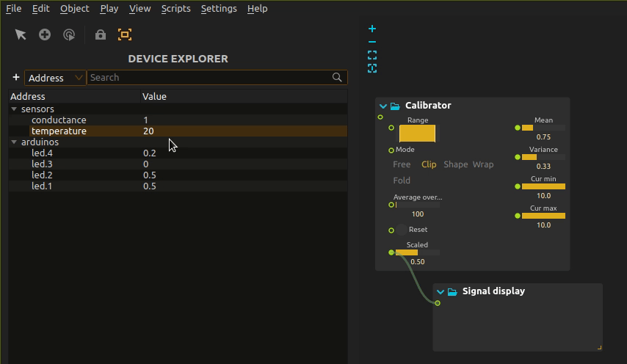The height and width of the screenshot is (364, 627).
Task: Toggle the lock icon in toolbar
Action: click(x=101, y=34)
